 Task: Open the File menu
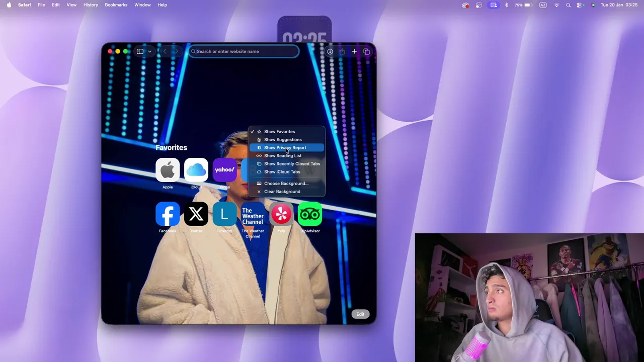pos(41,5)
